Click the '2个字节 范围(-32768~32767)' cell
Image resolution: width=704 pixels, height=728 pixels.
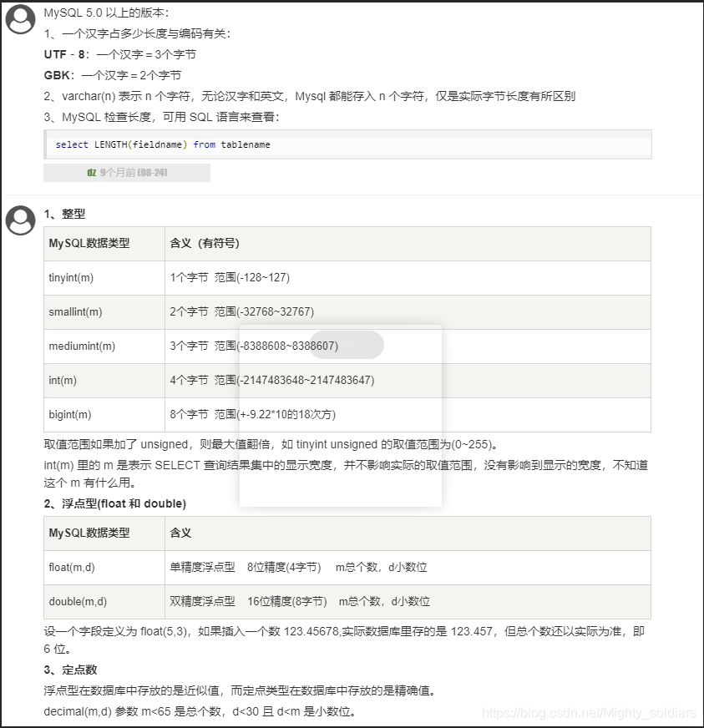[408, 312]
